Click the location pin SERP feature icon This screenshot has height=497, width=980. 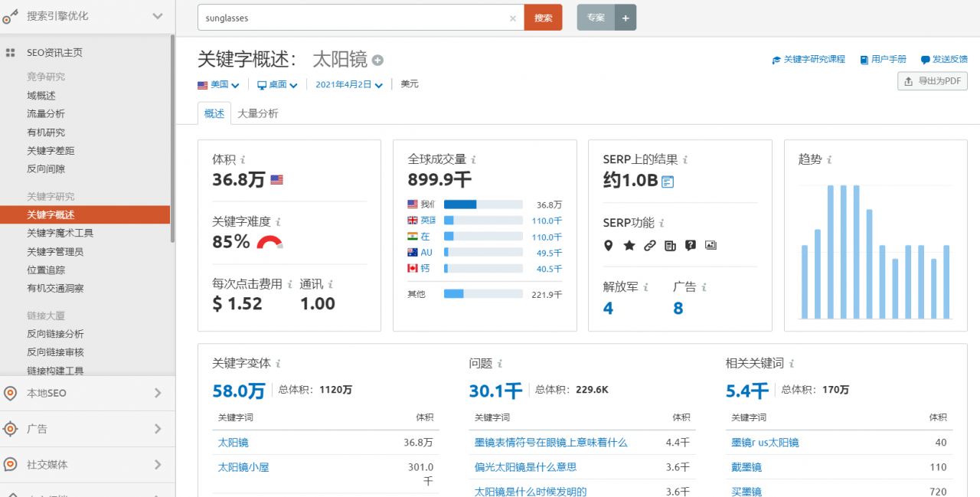(609, 245)
